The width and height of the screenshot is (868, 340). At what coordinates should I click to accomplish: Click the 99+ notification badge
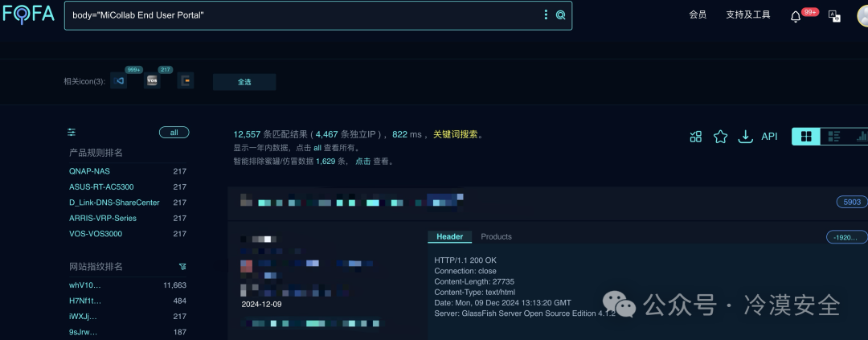coord(810,11)
